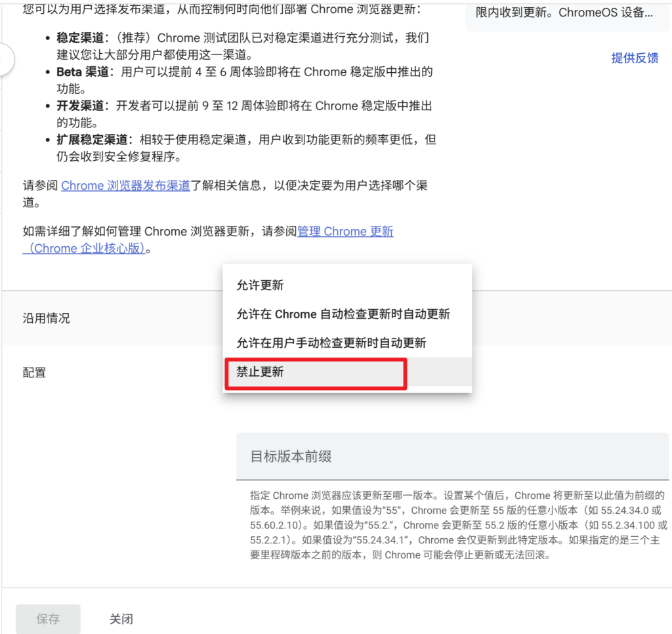Screen dimensions: 672x634
Task: Click the ChromeOS 设备 info card at top right
Action: (x=564, y=13)
